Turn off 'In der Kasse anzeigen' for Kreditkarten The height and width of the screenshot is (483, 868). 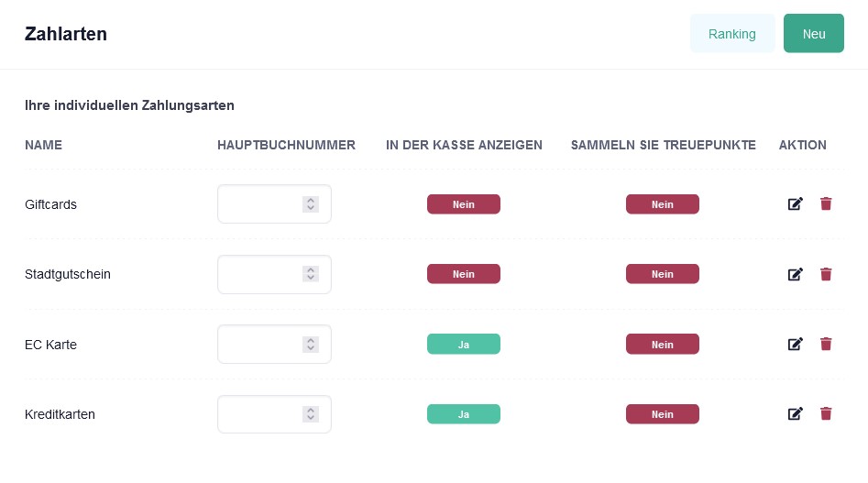click(x=464, y=414)
